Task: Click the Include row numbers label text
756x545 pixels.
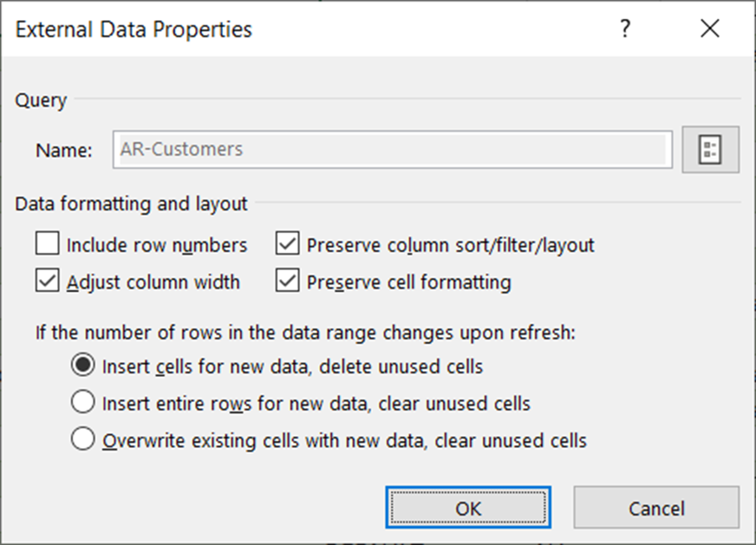Action: pos(157,244)
